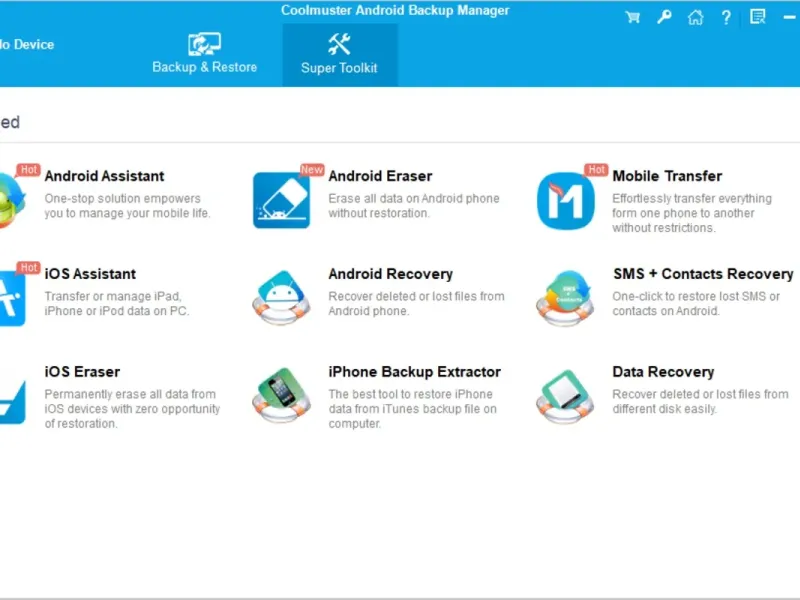This screenshot has height=600, width=800.
Task: Open the Mobile Transfer title link
Action: pos(667,176)
